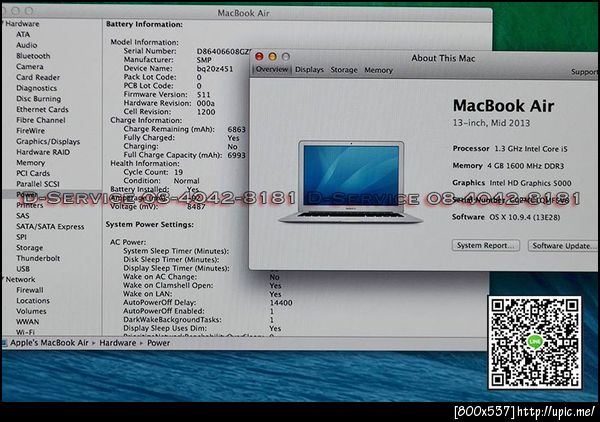Viewport: 600px width, 422px height.
Task: Click the MacBook Air laptop image
Action: point(351,182)
